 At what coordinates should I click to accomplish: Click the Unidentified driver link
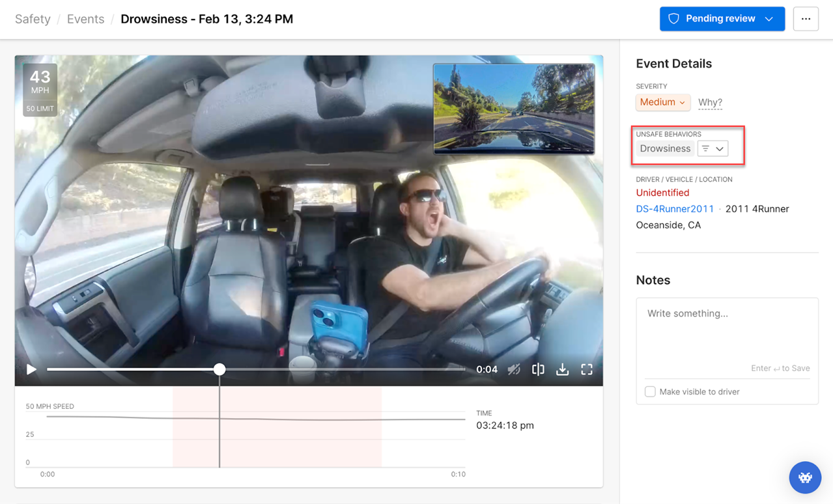tap(662, 193)
